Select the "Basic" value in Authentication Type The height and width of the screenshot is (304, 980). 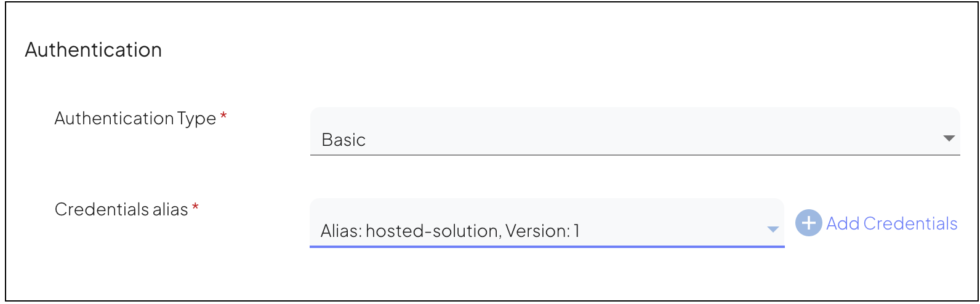coord(343,140)
